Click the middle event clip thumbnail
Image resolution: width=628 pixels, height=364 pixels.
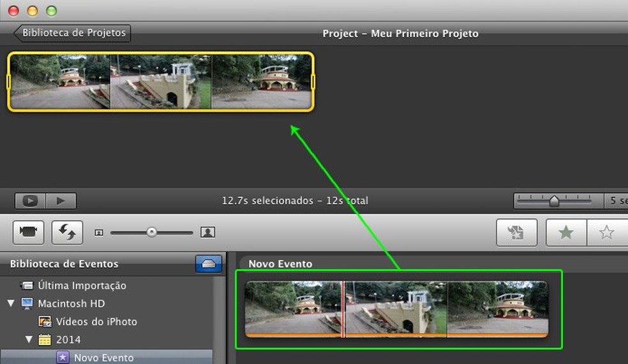(x=396, y=309)
